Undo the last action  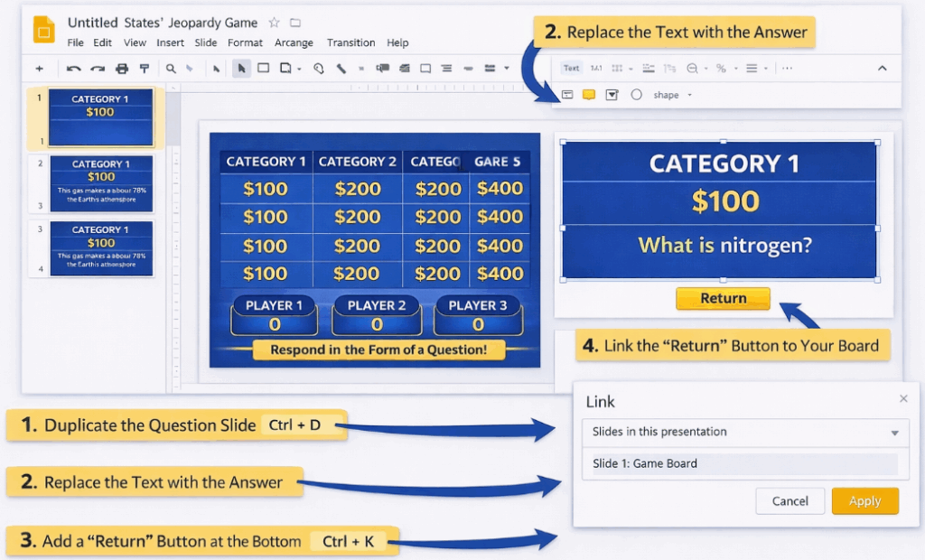(x=72, y=68)
